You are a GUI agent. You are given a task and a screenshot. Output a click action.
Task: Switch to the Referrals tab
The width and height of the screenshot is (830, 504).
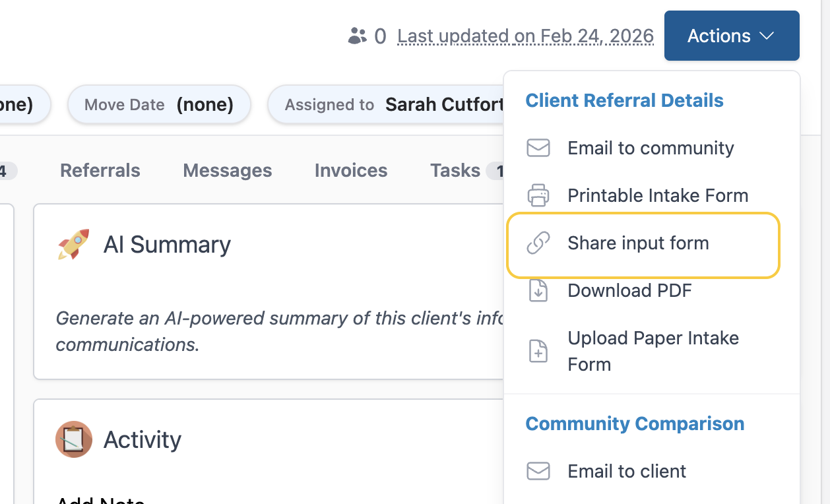(x=100, y=170)
